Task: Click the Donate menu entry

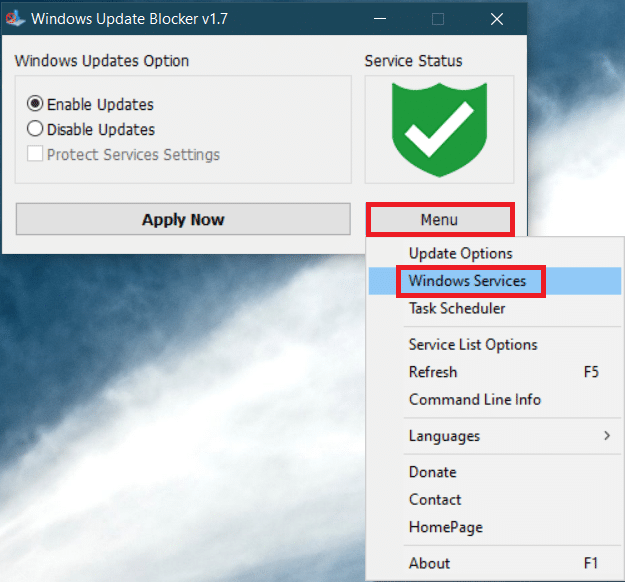Action: coord(495,472)
